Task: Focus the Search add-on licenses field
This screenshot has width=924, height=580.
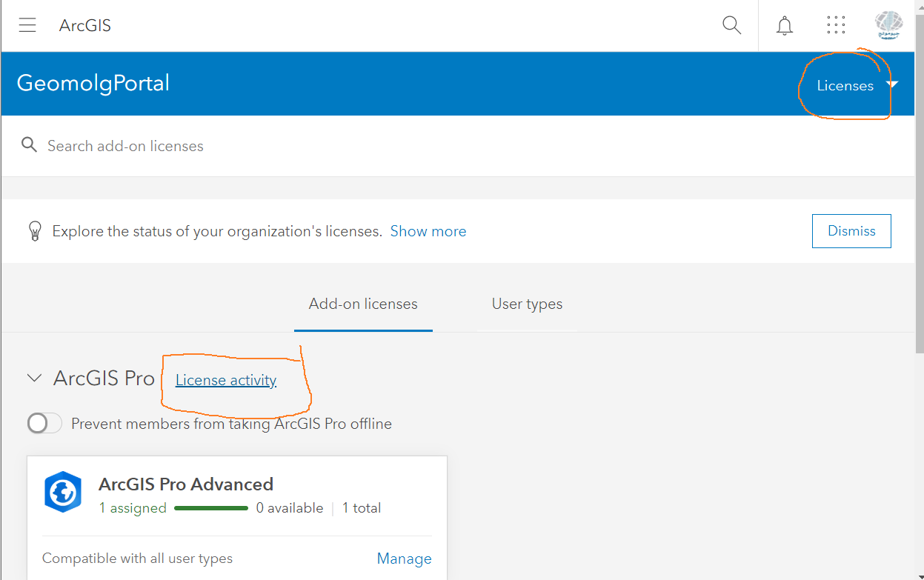Action: pos(296,146)
